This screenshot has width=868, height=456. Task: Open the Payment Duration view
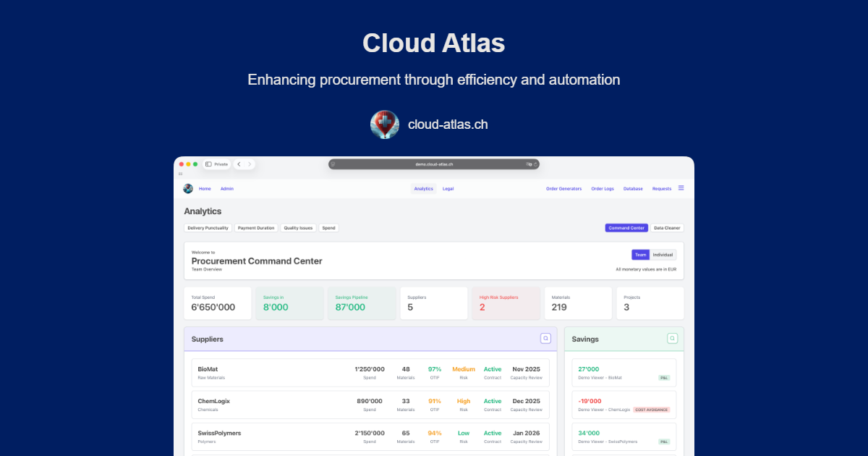tap(256, 228)
